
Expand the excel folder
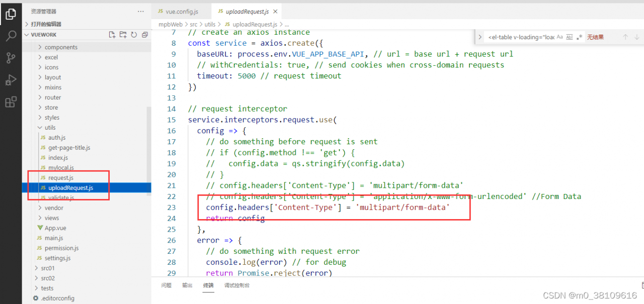(x=41, y=57)
